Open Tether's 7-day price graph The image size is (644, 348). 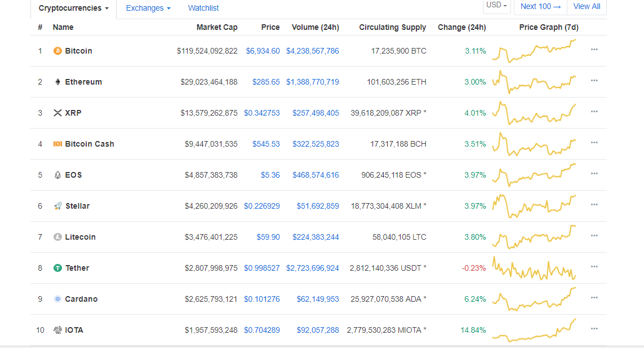[x=534, y=268]
